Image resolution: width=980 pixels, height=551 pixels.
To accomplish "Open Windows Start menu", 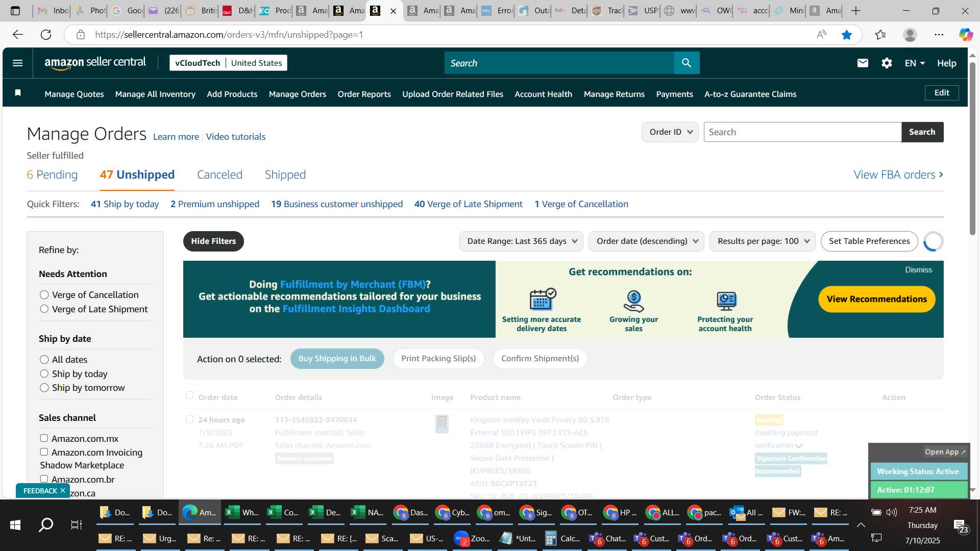I will (15, 524).
